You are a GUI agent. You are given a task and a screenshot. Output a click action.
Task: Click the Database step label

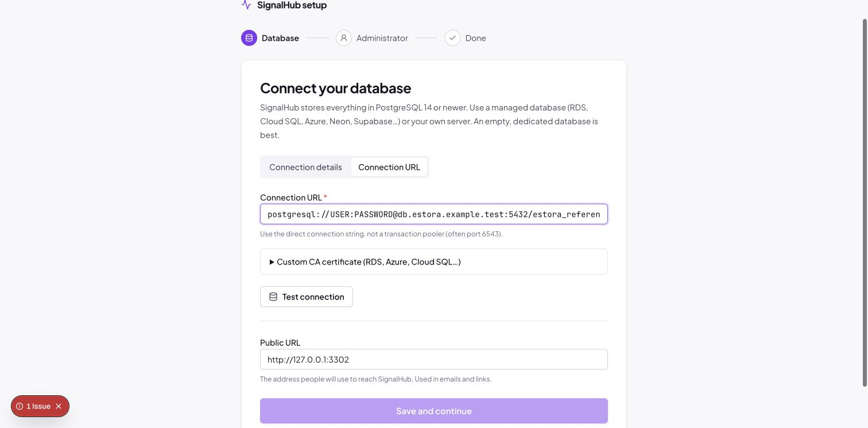tap(280, 38)
